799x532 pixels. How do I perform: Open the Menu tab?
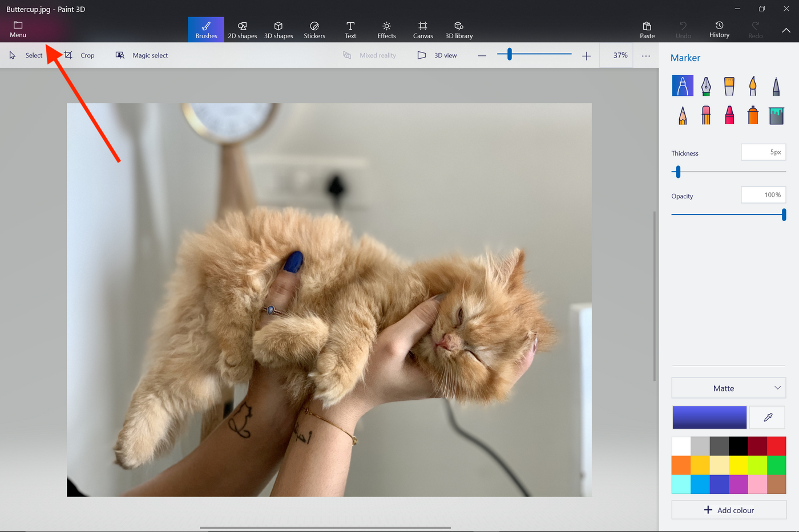tap(18, 30)
